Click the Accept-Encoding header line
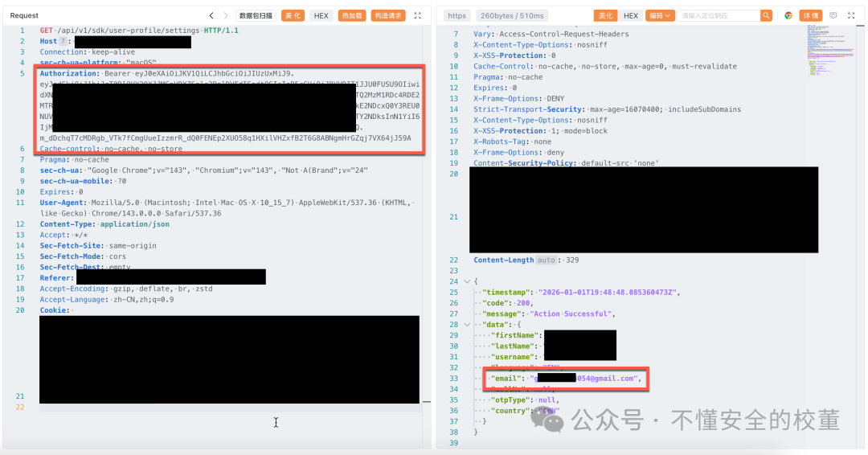The image size is (868, 455). click(x=125, y=289)
